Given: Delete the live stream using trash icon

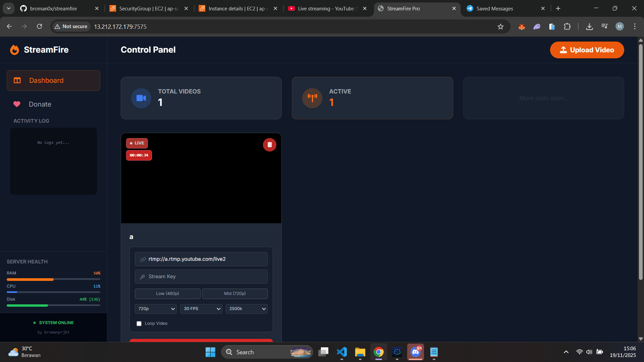Looking at the screenshot, I should [x=270, y=144].
